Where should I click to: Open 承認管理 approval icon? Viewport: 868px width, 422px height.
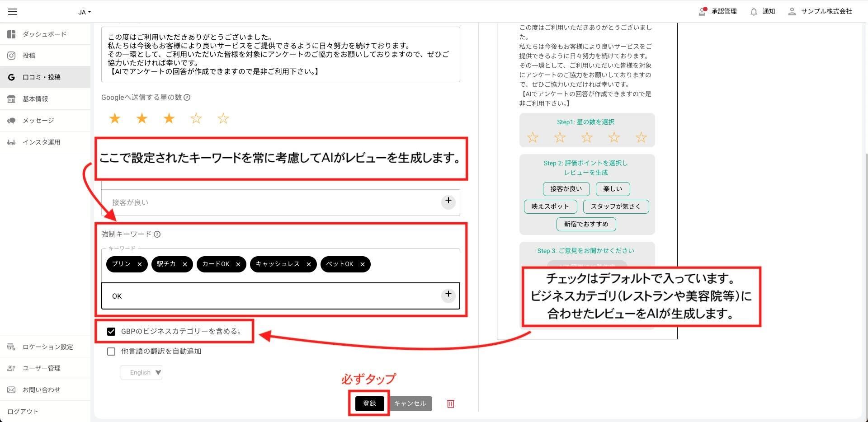pos(702,12)
